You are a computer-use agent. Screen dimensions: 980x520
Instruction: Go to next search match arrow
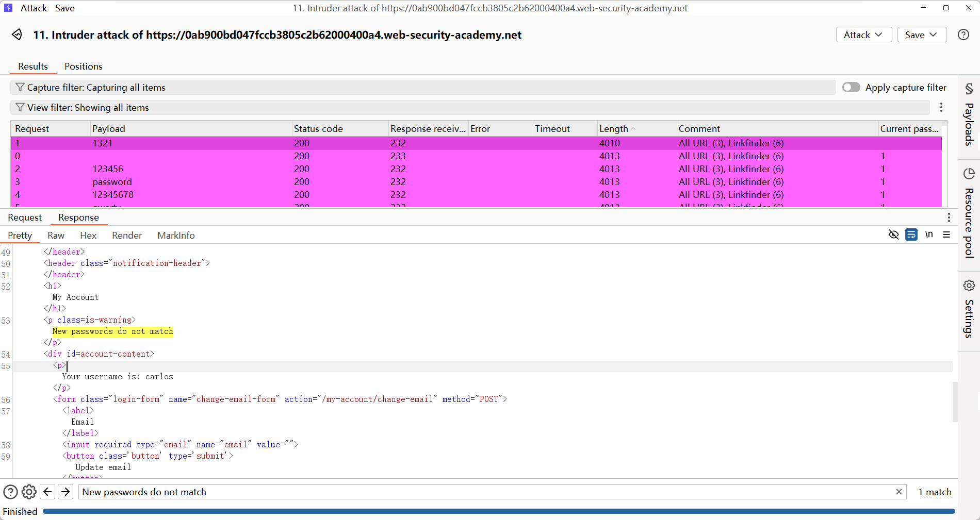tap(66, 492)
